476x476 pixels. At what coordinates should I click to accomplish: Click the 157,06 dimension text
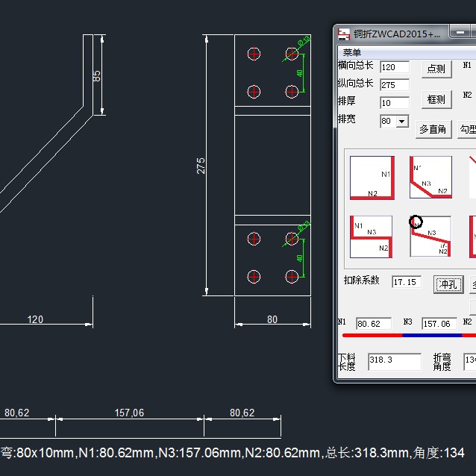tap(129, 413)
